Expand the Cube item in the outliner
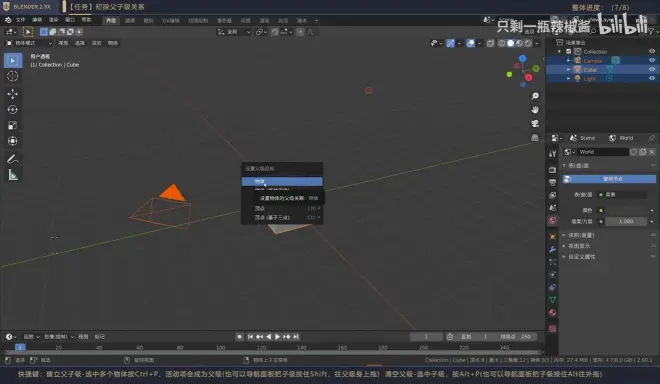 (569, 69)
